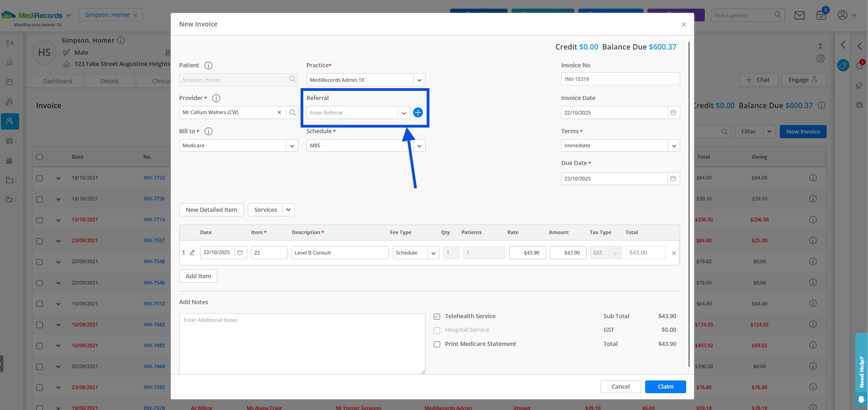Image resolution: width=868 pixels, height=410 pixels.
Task: Remove line item with the X icon
Action: (x=674, y=253)
